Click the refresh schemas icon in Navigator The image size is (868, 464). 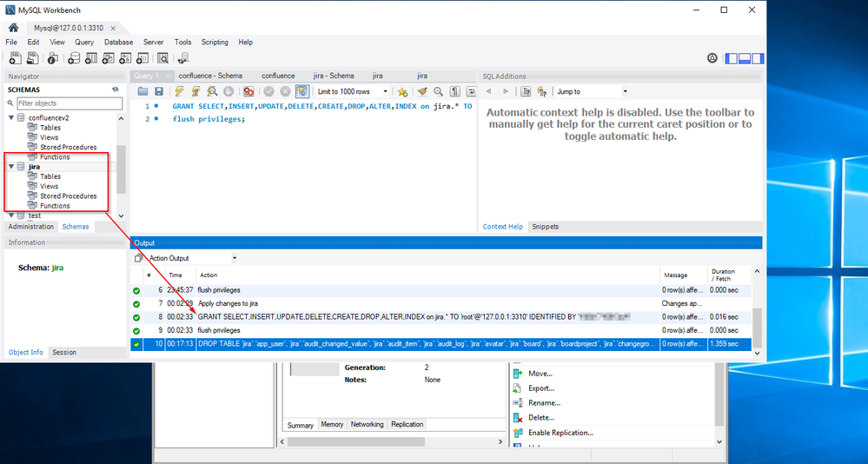[x=116, y=89]
